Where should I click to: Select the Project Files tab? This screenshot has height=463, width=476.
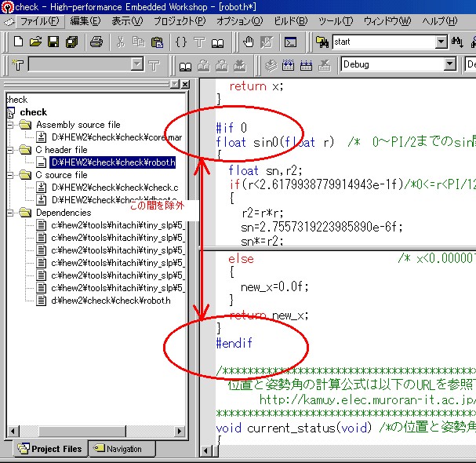[x=49, y=449]
